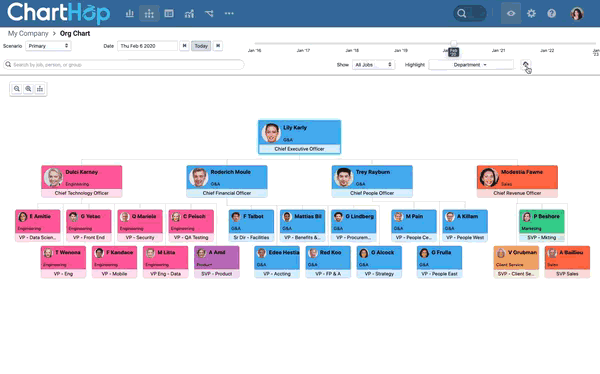This screenshot has width=600, height=374.
Task: Select Modestia Fawne Chief Revenue Officer card
Action: pos(517,181)
